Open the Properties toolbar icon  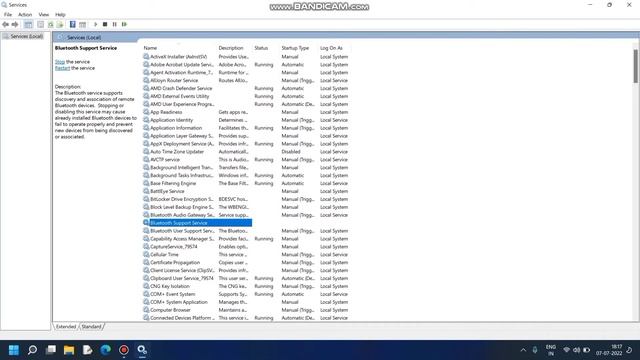pos(40,24)
